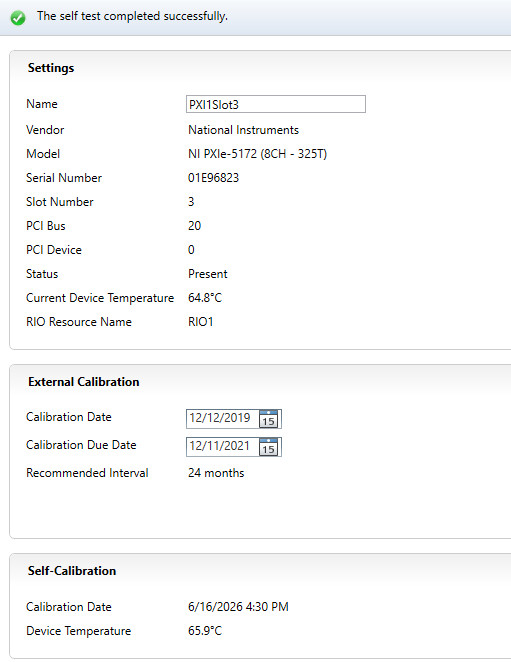Image resolution: width=511 pixels, height=662 pixels.
Task: Select the Settings section header
Action: (51, 68)
